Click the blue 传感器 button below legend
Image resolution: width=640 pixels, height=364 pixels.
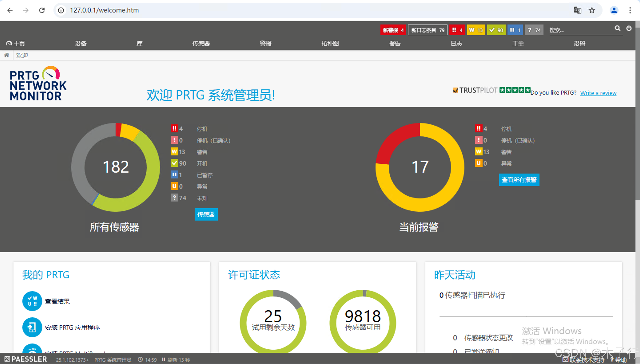tap(206, 214)
